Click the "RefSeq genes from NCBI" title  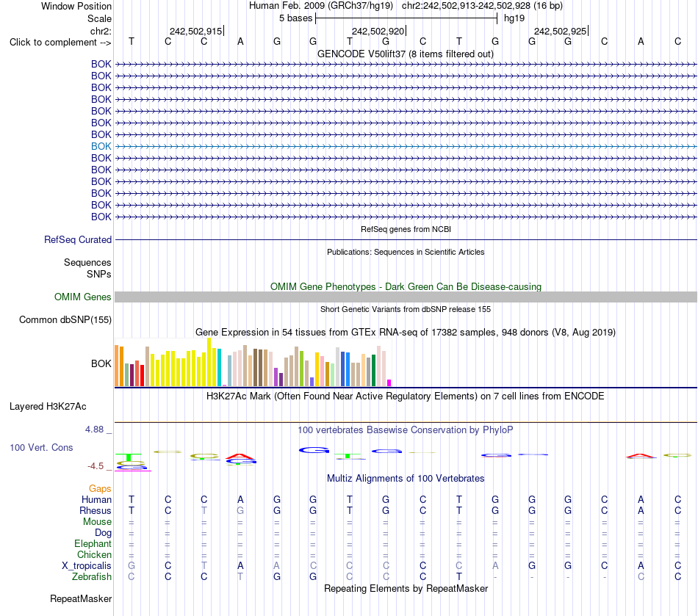pyautogui.click(x=406, y=229)
